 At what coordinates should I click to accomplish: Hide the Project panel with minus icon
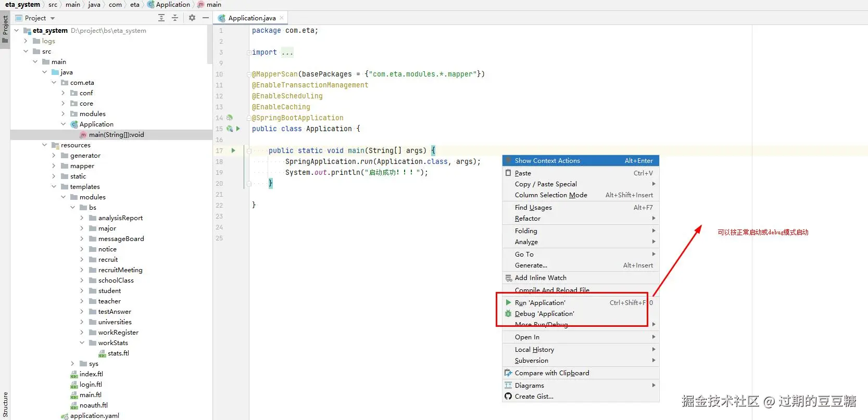[x=206, y=18]
